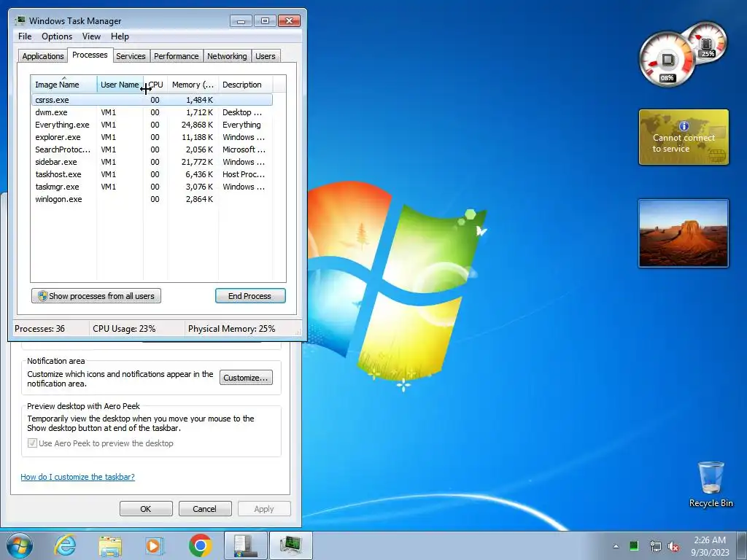
Task: Switch to the Networking tab
Action: point(227,55)
